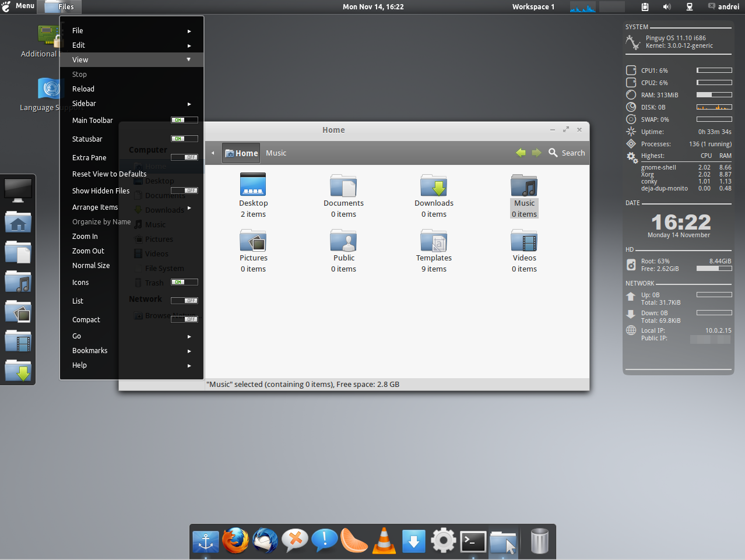The image size is (745, 560).
Task: Click the system monitor graph in panel
Action: point(583,7)
